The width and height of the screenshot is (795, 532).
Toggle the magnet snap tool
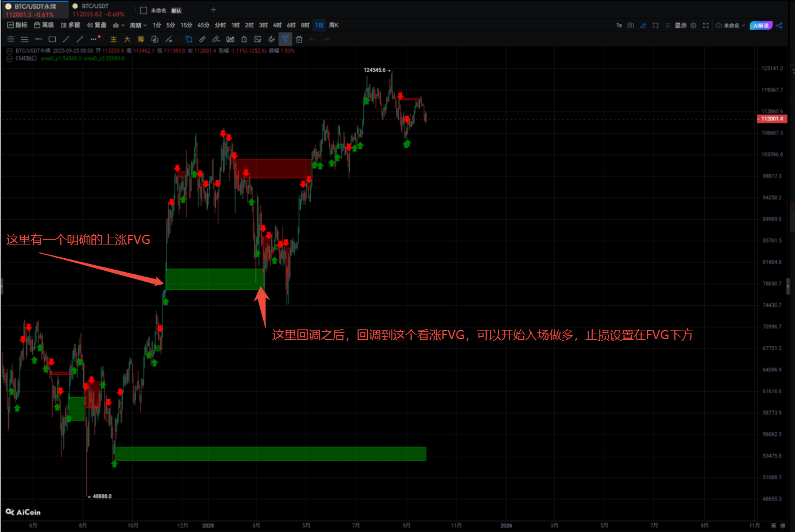[272, 40]
